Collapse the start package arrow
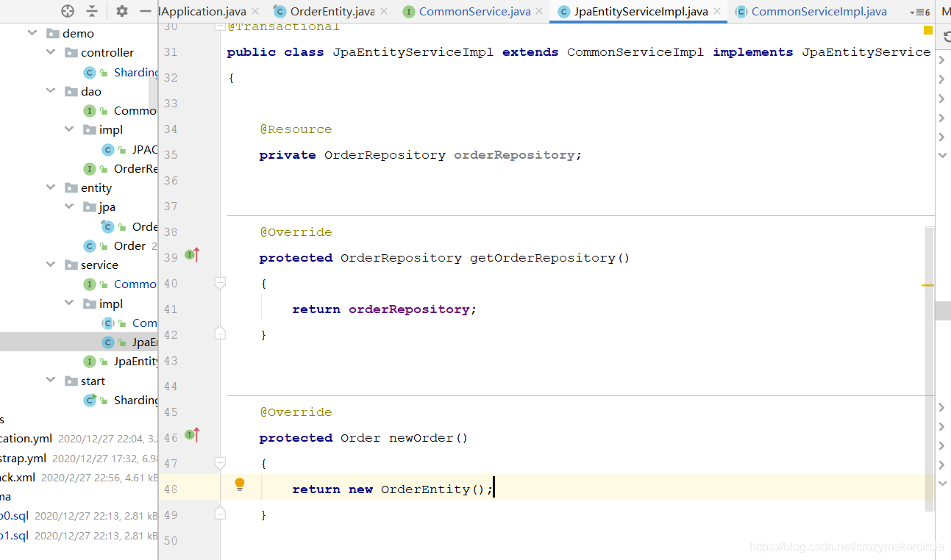Image resolution: width=951 pixels, height=560 pixels. pos(51,380)
